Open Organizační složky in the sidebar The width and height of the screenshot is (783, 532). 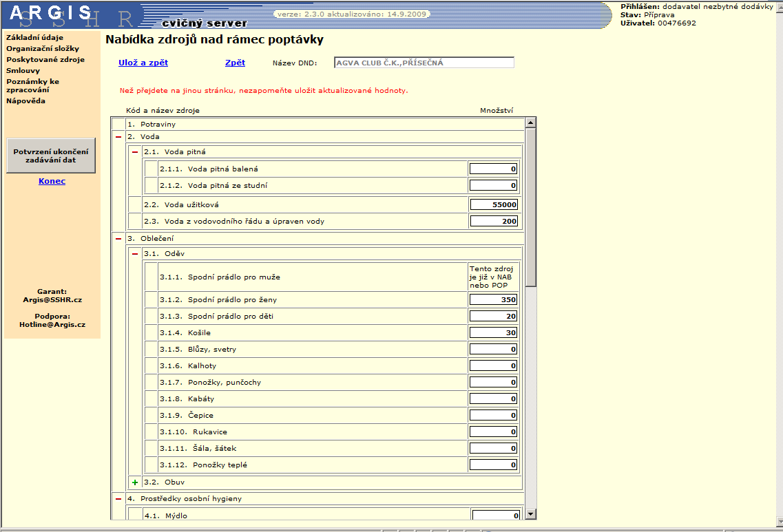tap(43, 48)
